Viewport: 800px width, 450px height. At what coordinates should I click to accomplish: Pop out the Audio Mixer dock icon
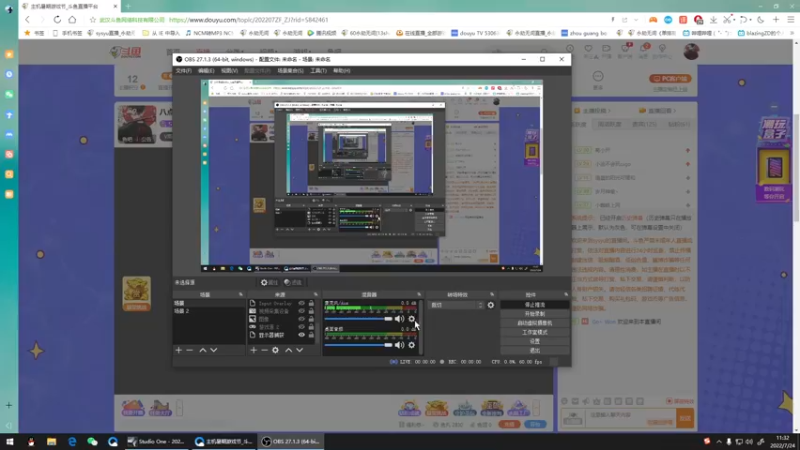click(x=419, y=294)
